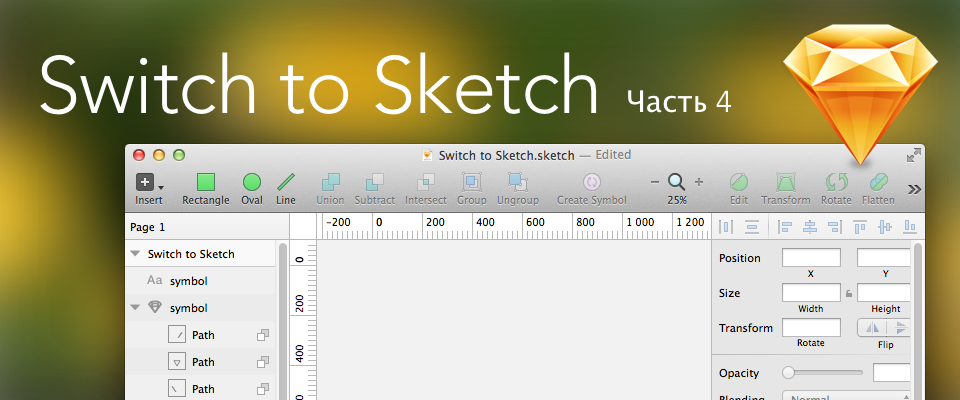Show hidden toolbar items via overflow chevron
Image resolution: width=960 pixels, height=400 pixels.
click(x=914, y=189)
